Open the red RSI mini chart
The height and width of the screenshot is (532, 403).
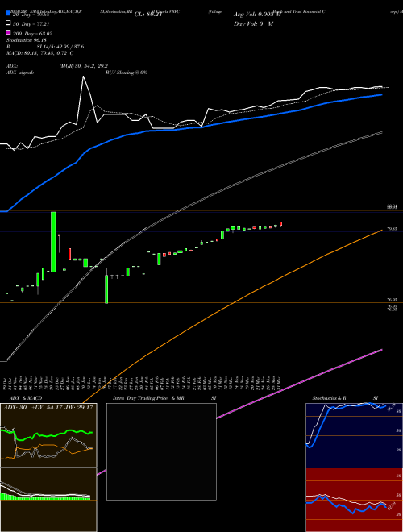354,500
